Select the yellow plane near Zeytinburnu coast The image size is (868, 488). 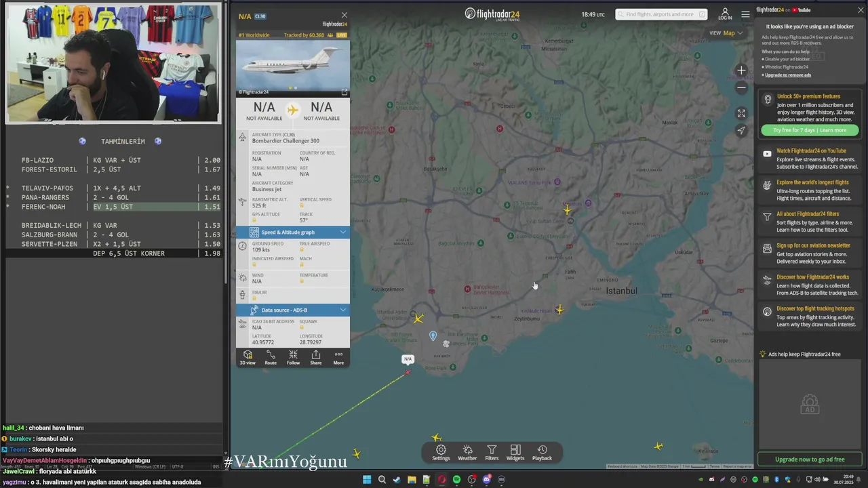click(559, 310)
